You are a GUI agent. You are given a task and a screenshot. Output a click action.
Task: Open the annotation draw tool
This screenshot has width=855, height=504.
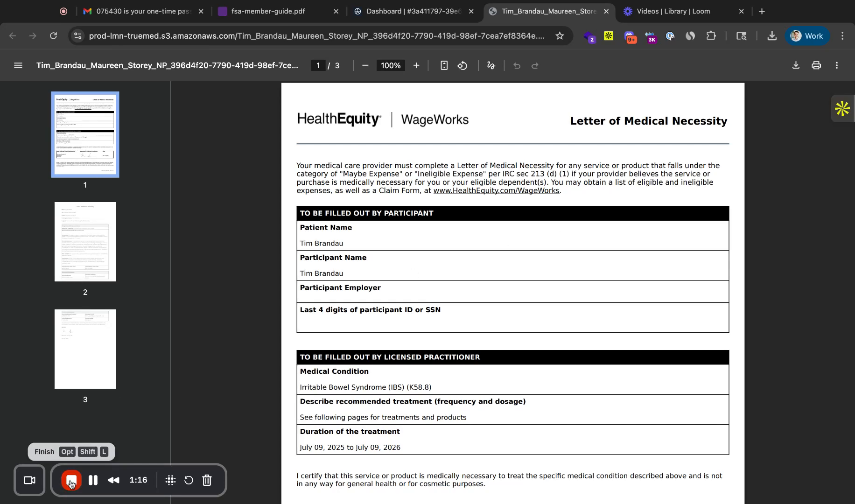[x=491, y=65]
